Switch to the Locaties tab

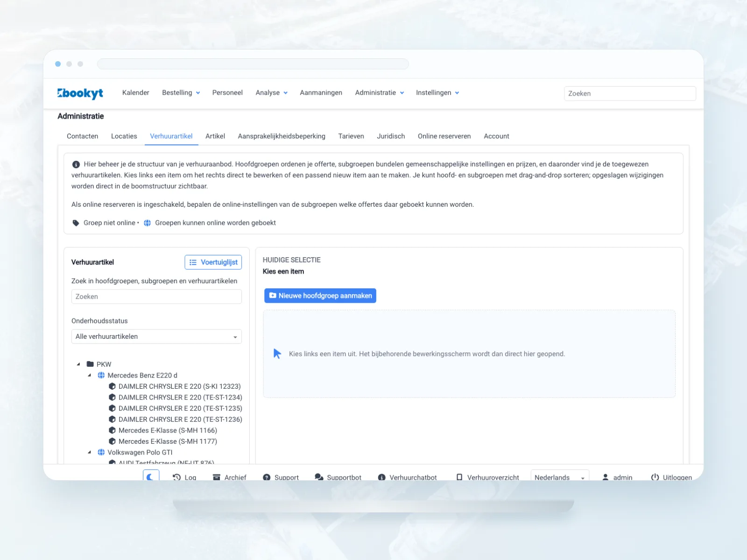(124, 136)
